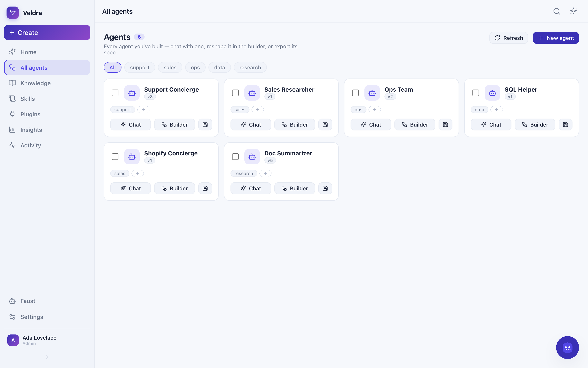Open Faust in the sidebar
The width and height of the screenshot is (588, 368).
point(47,301)
